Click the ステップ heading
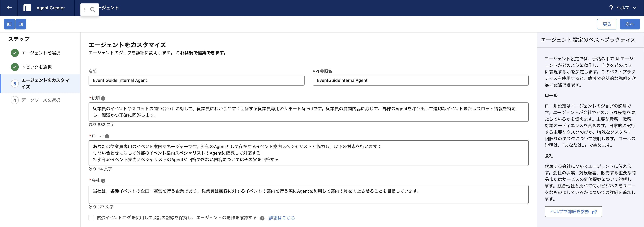Viewport: 644px width, 227px height. [x=19, y=39]
